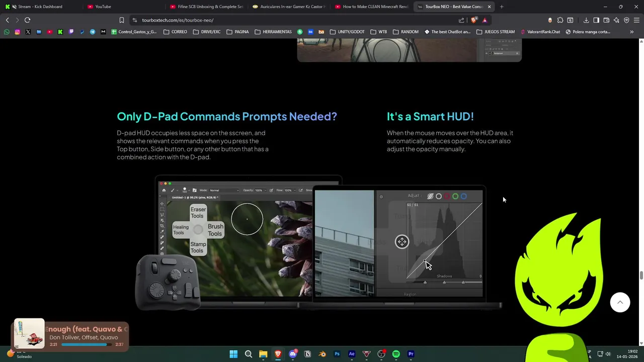Open Polera manga corta bookmark
The height and width of the screenshot is (362, 644).
[x=588, y=32]
